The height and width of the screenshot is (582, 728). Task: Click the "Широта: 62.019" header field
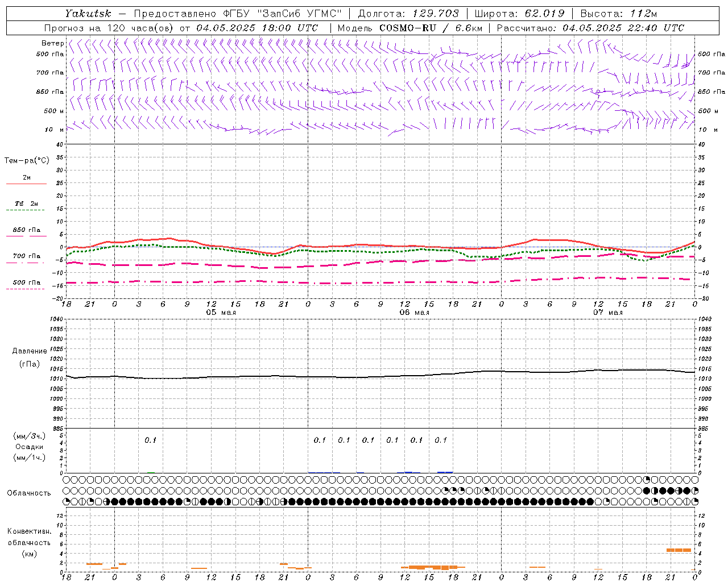click(519, 14)
